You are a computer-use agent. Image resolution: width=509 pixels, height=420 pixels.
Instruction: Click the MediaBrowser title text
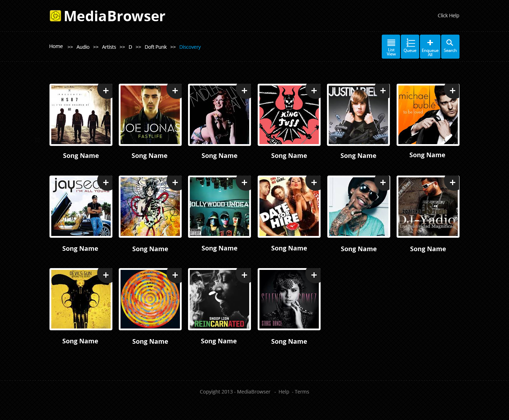click(x=115, y=16)
